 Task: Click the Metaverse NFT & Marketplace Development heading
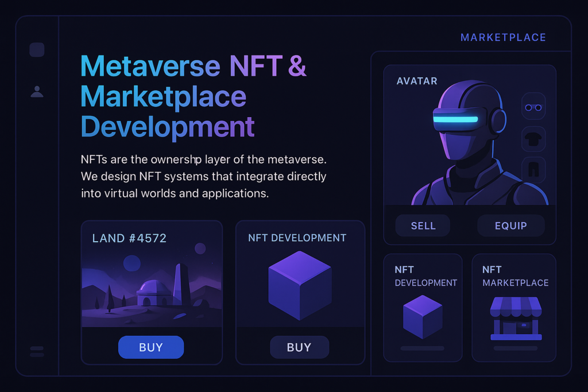click(194, 96)
